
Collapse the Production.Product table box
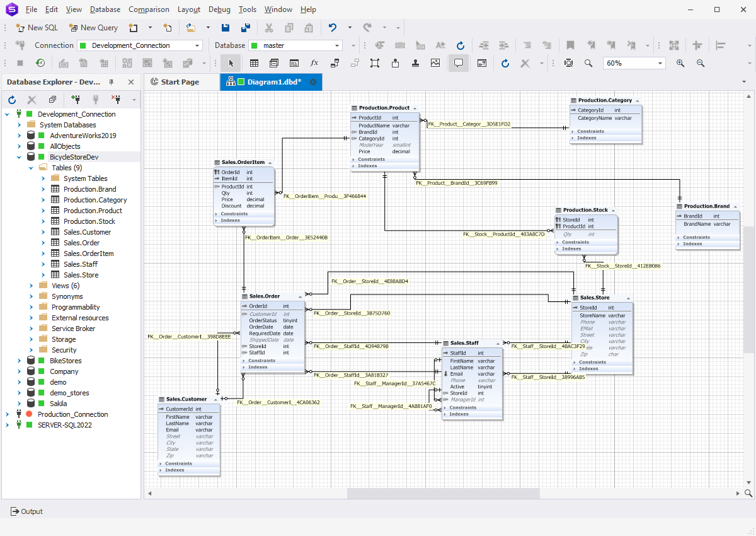(x=415, y=108)
